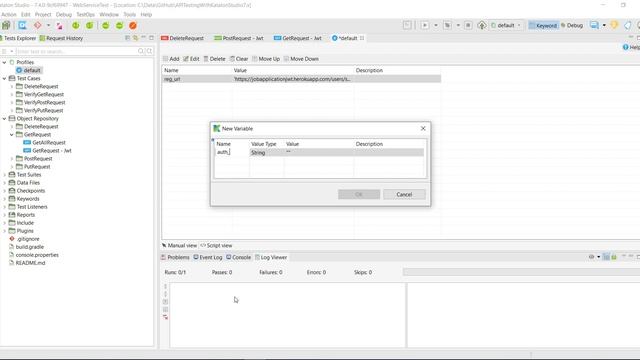Click the advanced search icon in Tests Explorer
Viewport: 640px width, 360px height.
(x=149, y=51)
